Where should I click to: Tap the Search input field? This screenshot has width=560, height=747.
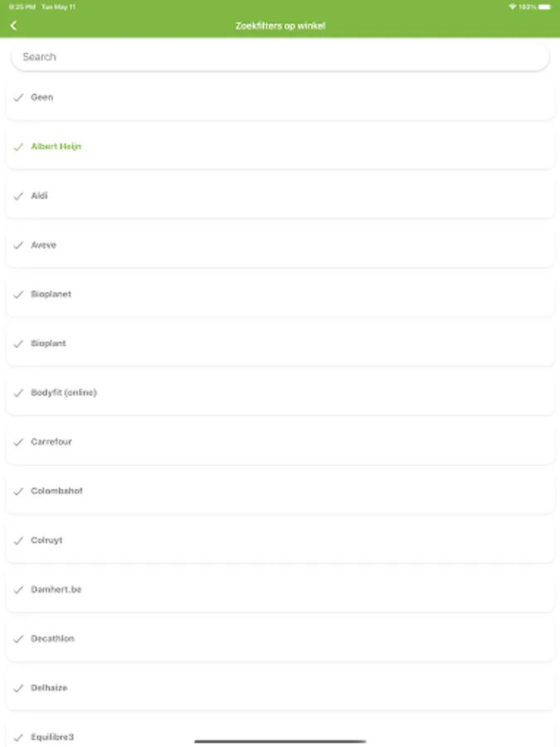[x=280, y=56]
